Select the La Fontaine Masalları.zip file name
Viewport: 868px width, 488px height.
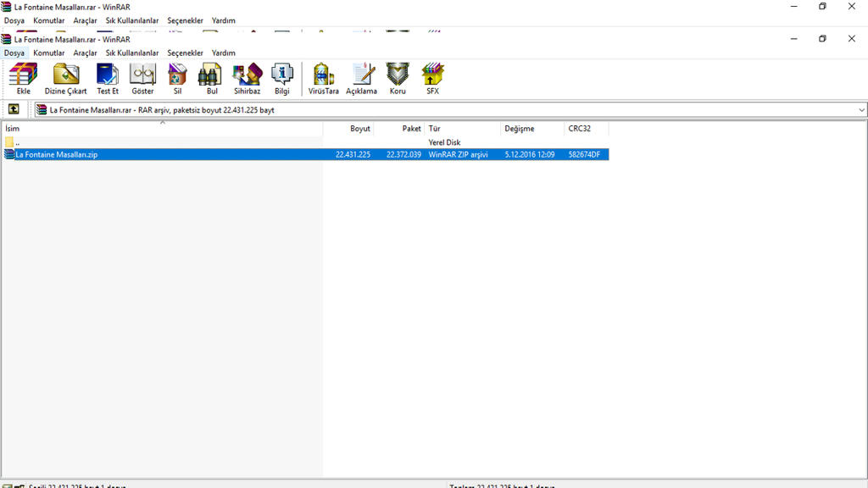pos(57,154)
